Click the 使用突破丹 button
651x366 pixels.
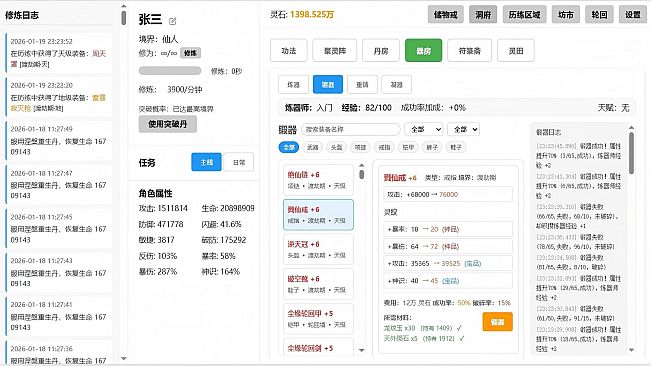click(168, 124)
